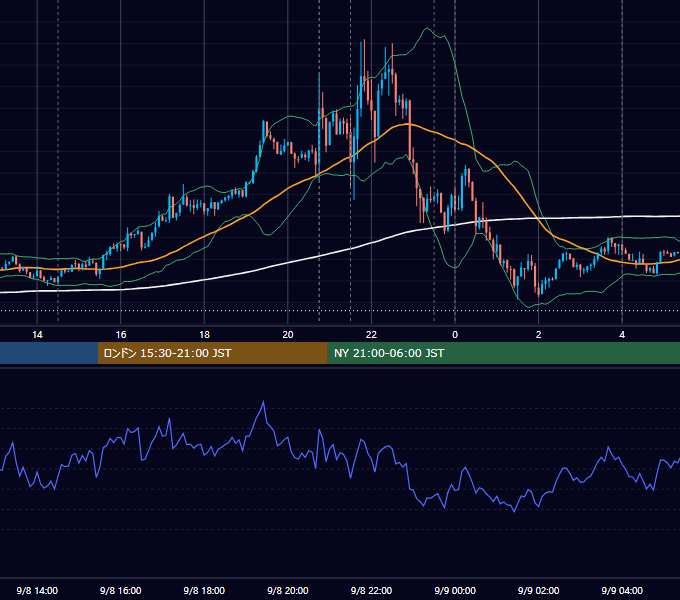Click the '9/8 22:00' bottom axis label
The height and width of the screenshot is (600, 680).
371,590
